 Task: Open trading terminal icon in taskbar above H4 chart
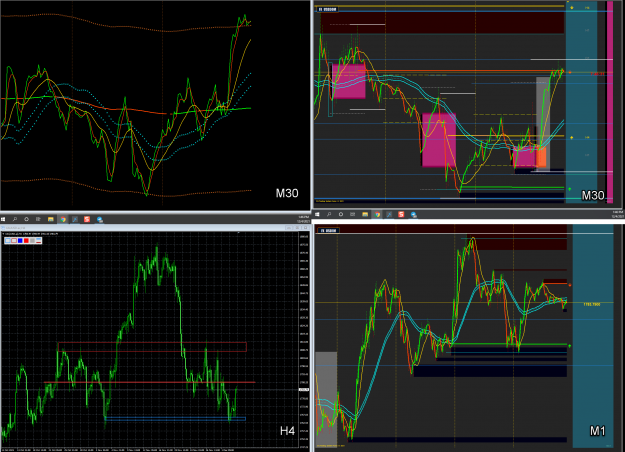(75, 219)
